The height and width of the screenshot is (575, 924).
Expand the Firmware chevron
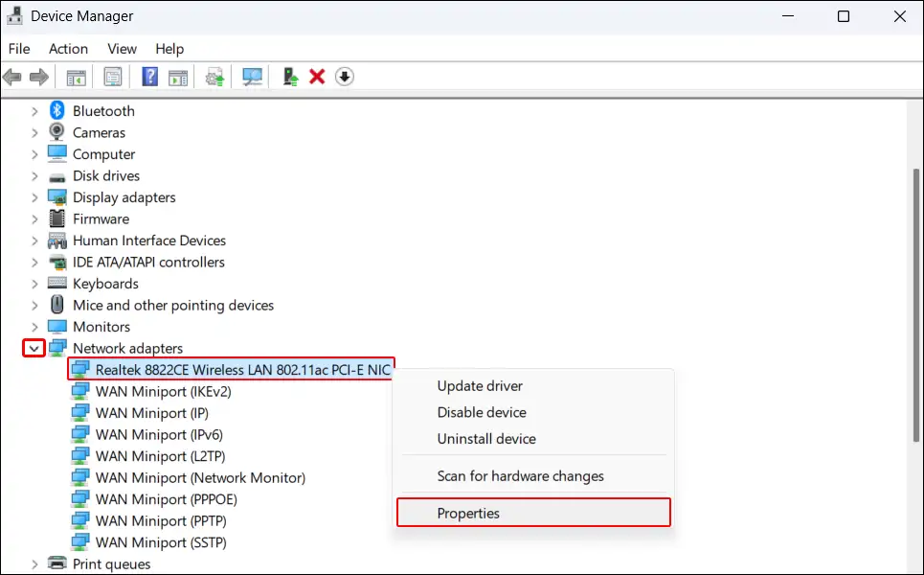pyautogui.click(x=34, y=218)
